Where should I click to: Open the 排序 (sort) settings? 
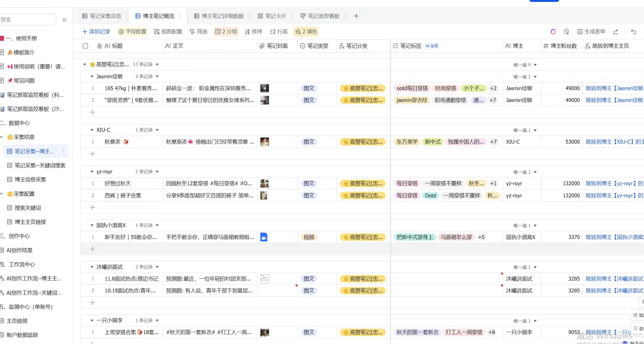coord(254,32)
